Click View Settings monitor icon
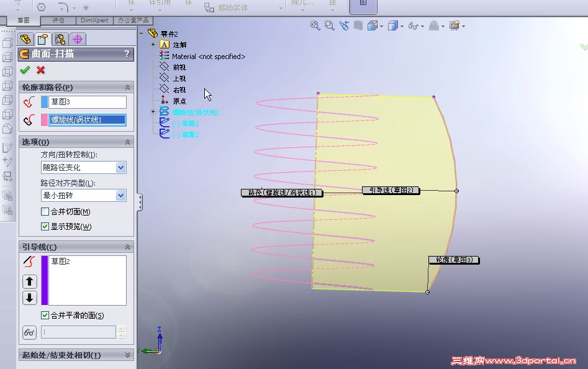This screenshot has width=588, height=369. (455, 25)
